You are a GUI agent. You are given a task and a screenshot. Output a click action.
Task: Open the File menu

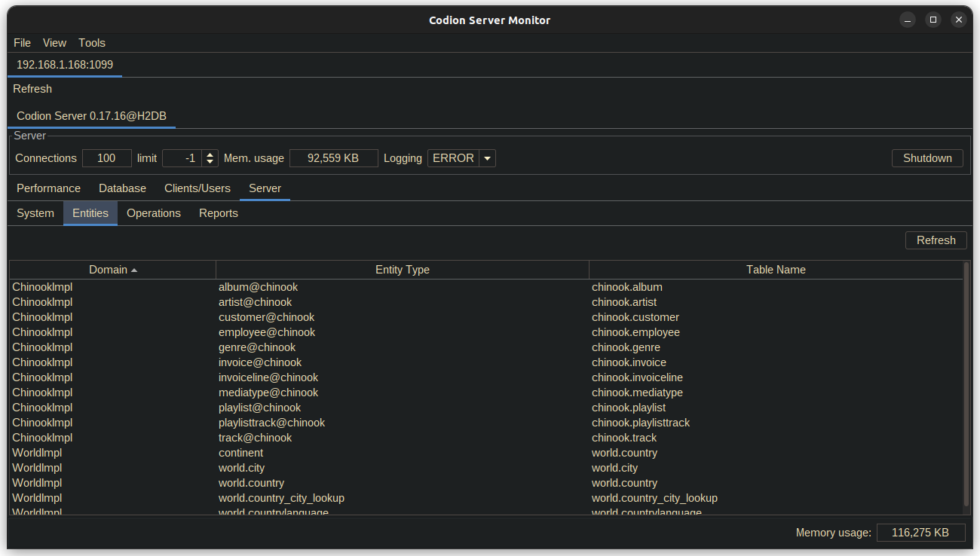click(22, 43)
